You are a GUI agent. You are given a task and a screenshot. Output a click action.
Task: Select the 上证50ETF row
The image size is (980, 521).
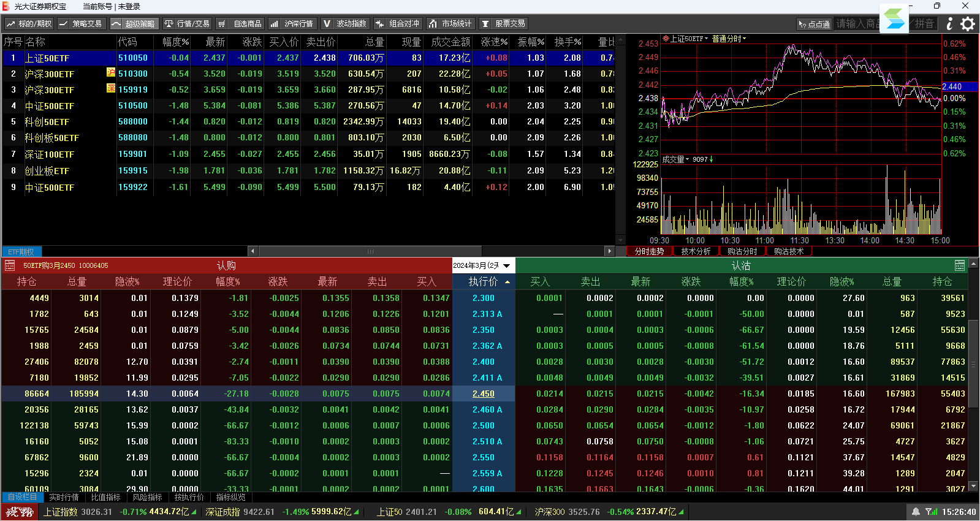pyautogui.click(x=308, y=58)
